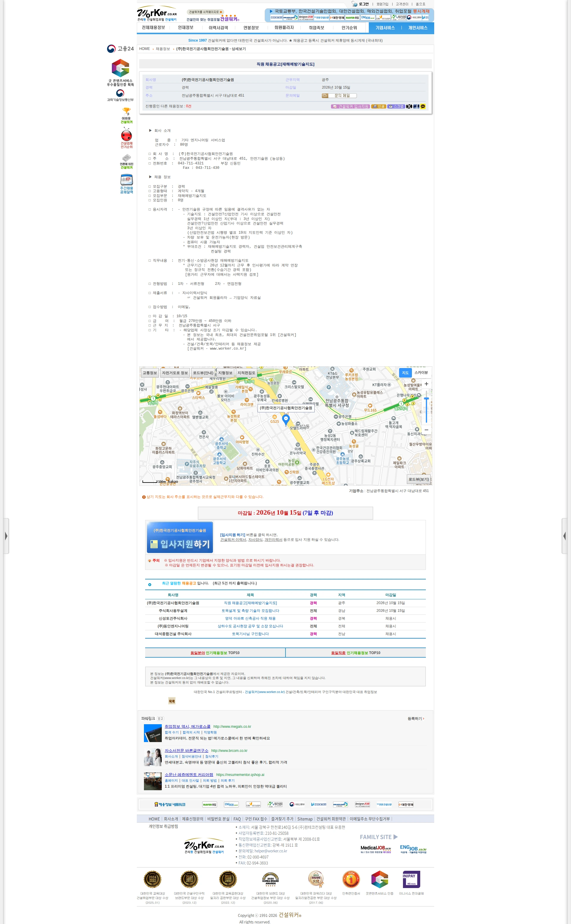Toggle 지적편집도 map overlay
Image resolution: width=571 pixels, height=924 pixels.
coord(246,373)
